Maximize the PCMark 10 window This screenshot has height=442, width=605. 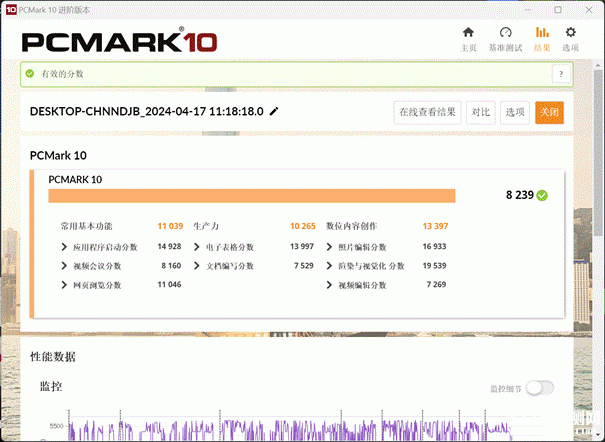click(558, 10)
